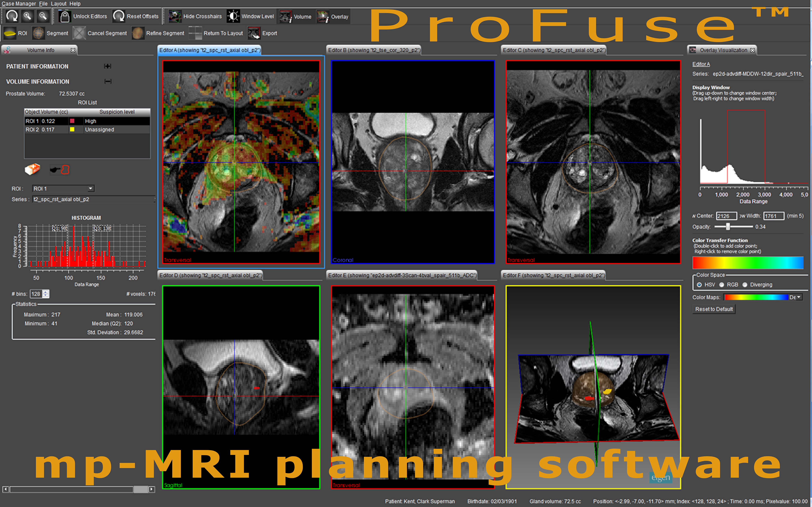Start the Segment wireframe tool
The image size is (812, 507).
[51, 33]
